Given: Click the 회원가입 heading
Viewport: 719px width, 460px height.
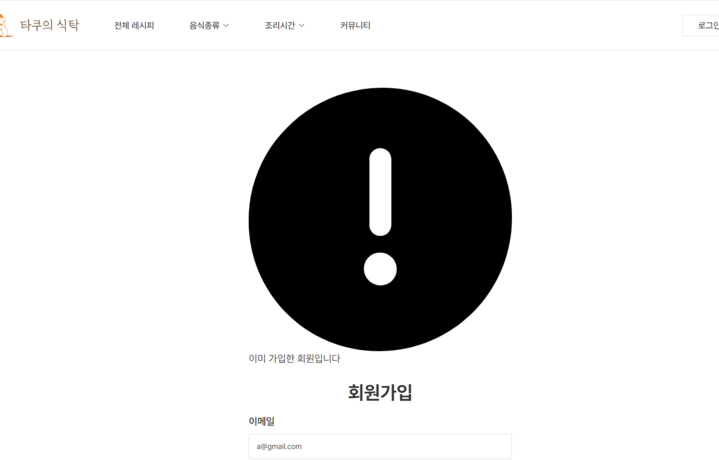Looking at the screenshot, I should tap(380, 393).
